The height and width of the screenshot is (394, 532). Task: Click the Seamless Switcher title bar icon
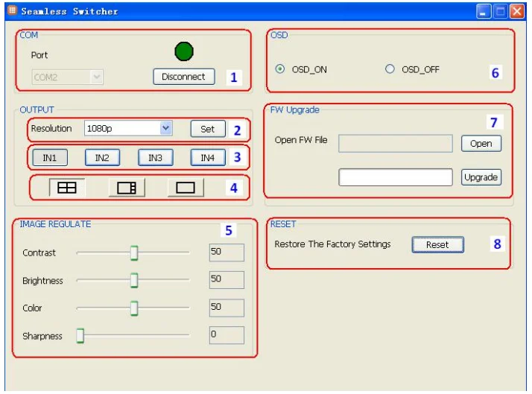click(12, 10)
